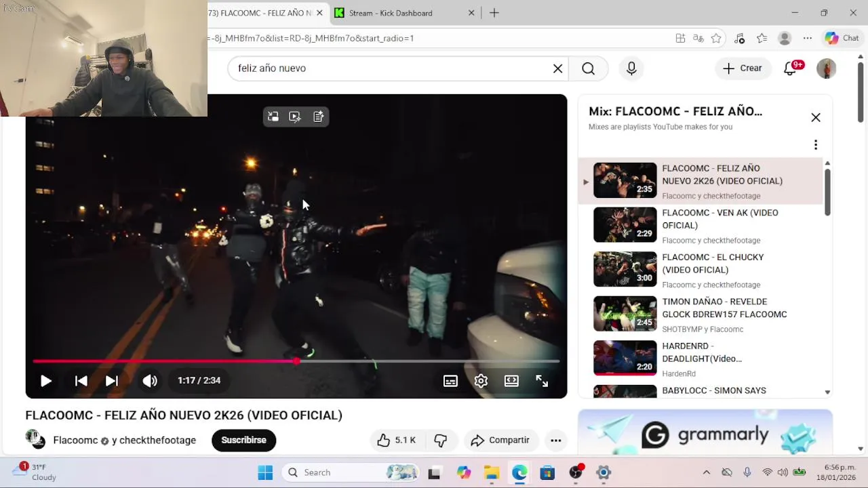Mute the video volume

click(150, 381)
